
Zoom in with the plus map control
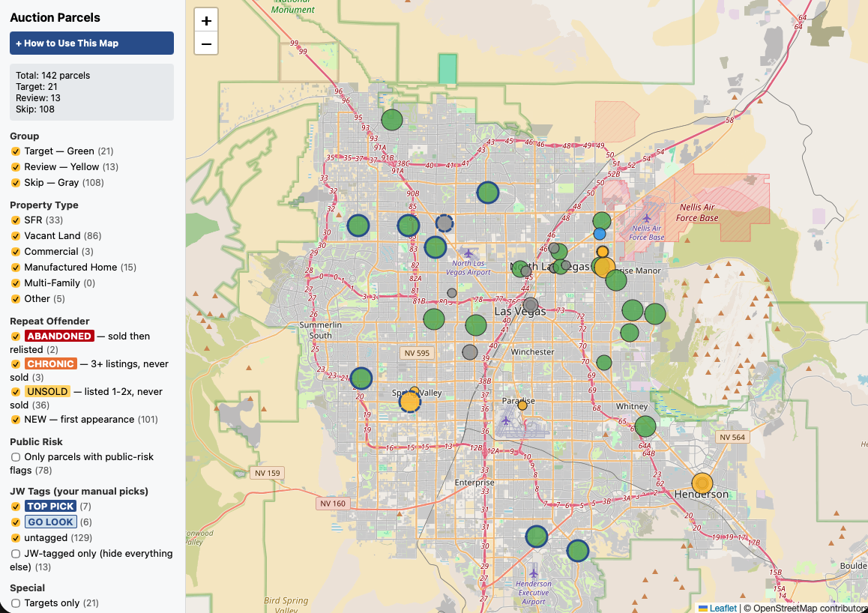(x=206, y=21)
